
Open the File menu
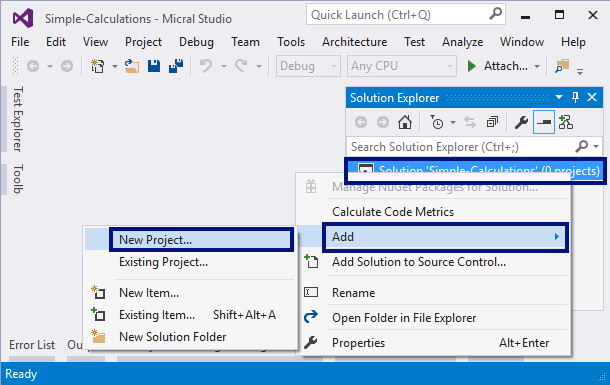click(20, 42)
